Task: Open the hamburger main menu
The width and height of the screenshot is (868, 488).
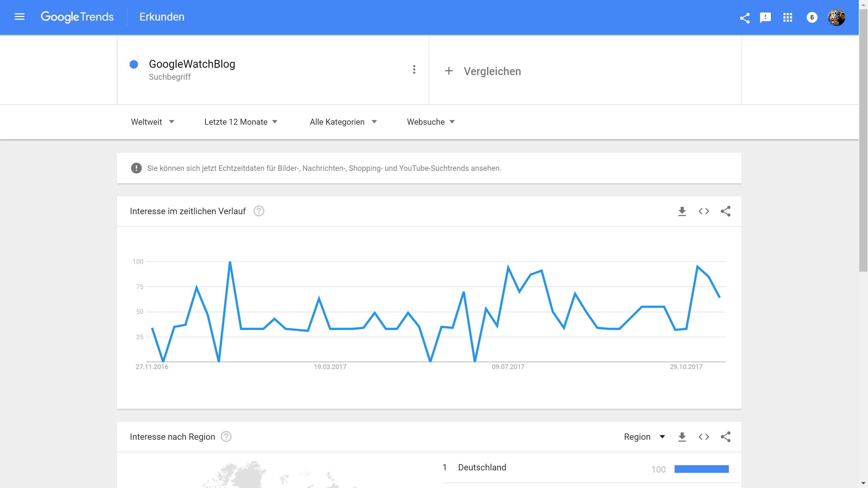Action: point(20,17)
